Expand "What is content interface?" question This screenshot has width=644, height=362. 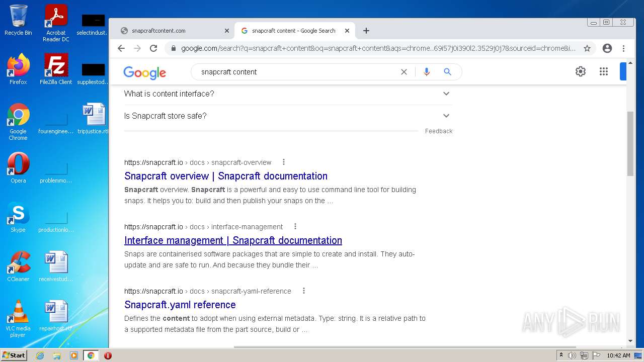288,94
